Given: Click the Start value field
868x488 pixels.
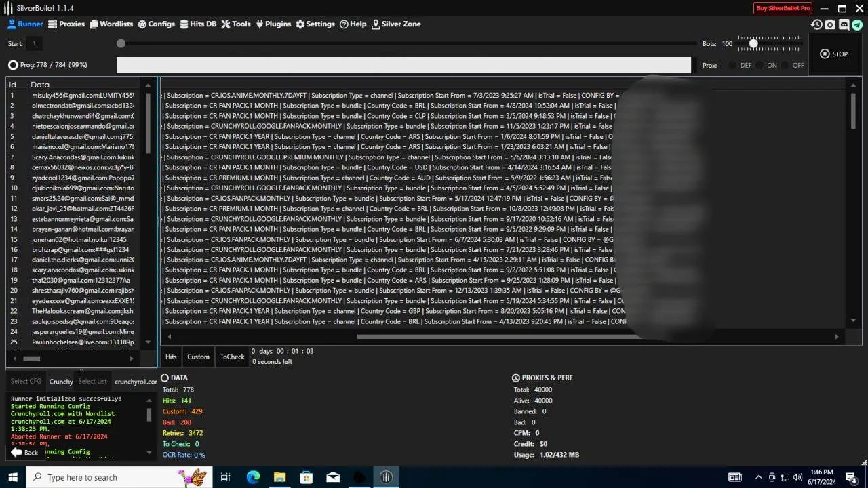Looking at the screenshot, I should (35, 43).
